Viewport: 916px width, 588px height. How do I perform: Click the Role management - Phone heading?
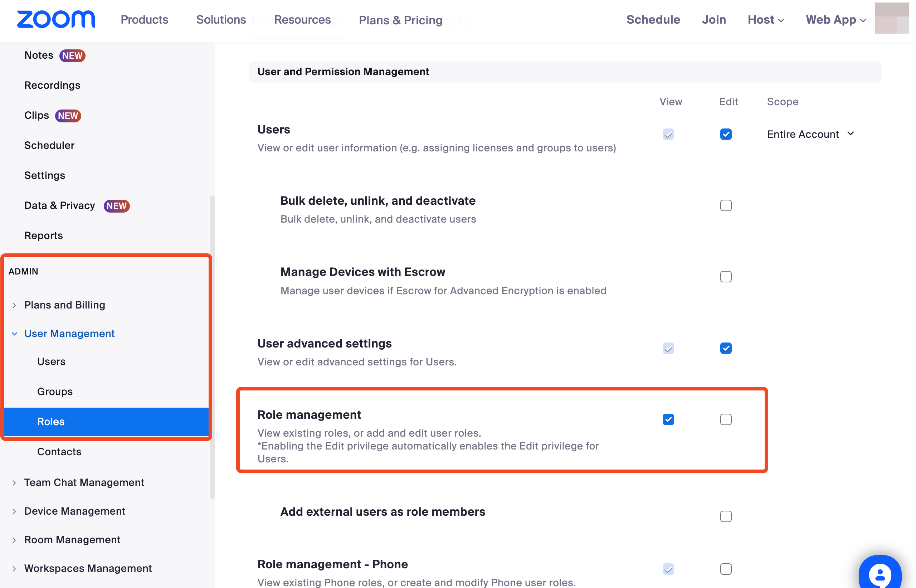pyautogui.click(x=332, y=564)
